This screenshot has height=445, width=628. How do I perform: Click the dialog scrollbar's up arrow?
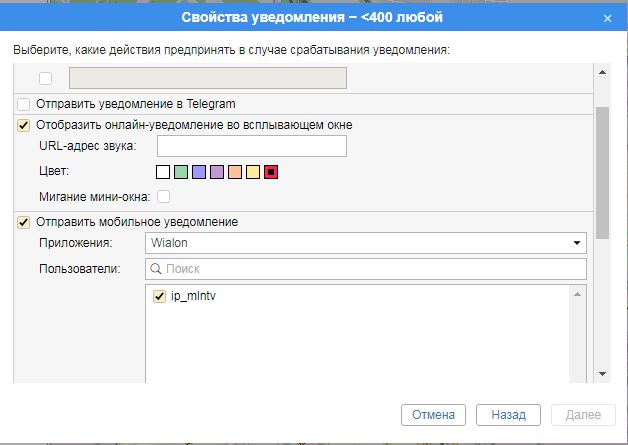(x=602, y=73)
